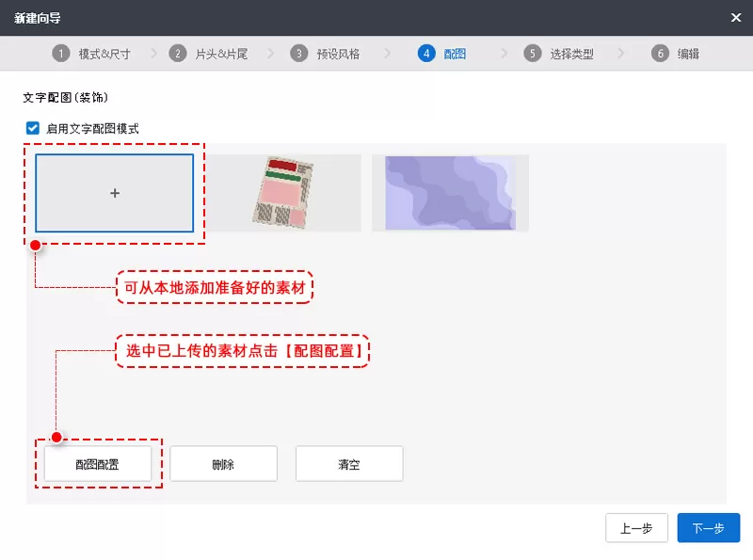Viewport: 753px width, 560px height.
Task: Click the step 5 circle icon
Action: point(533,54)
